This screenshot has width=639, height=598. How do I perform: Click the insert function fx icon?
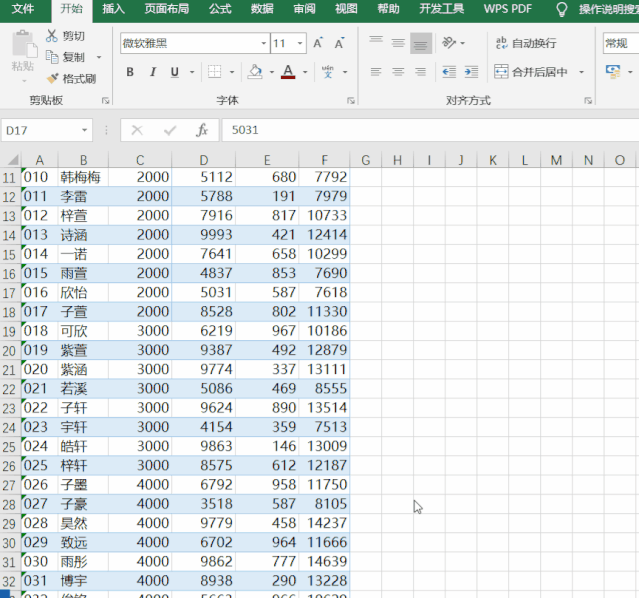[x=202, y=130]
